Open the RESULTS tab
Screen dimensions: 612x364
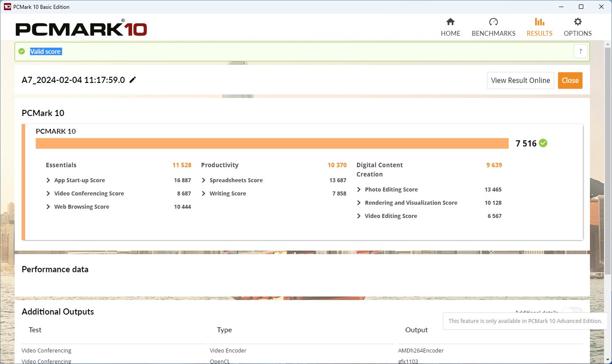[539, 27]
